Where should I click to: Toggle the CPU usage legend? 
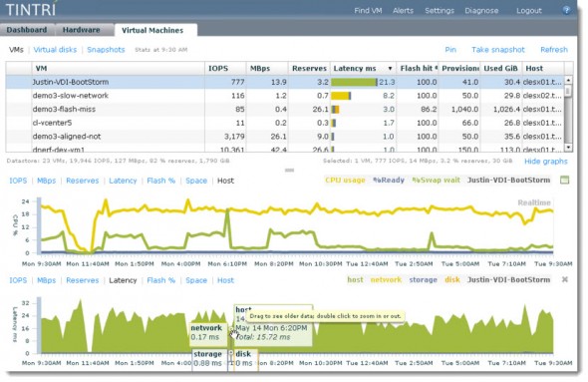pyautogui.click(x=345, y=181)
